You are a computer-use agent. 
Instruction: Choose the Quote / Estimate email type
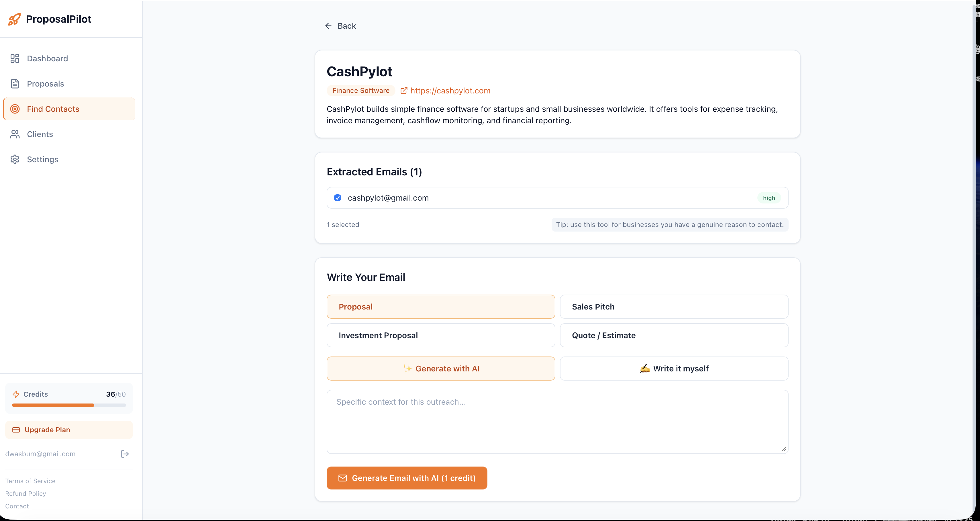tap(674, 335)
